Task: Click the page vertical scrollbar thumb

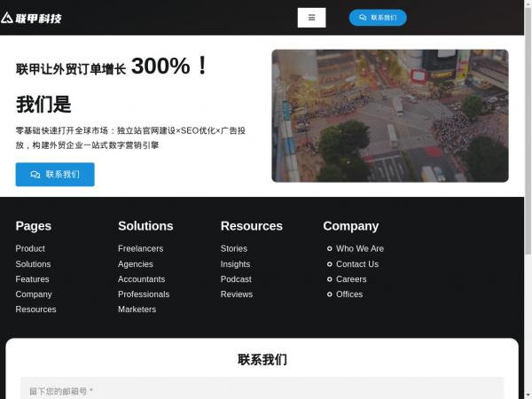Action: 528,130
